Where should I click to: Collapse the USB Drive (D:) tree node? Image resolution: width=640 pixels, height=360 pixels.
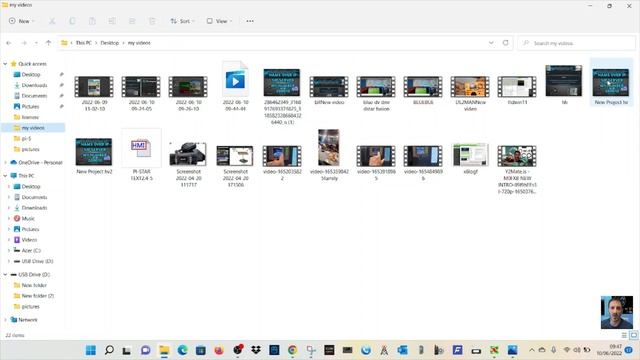coord(5,275)
